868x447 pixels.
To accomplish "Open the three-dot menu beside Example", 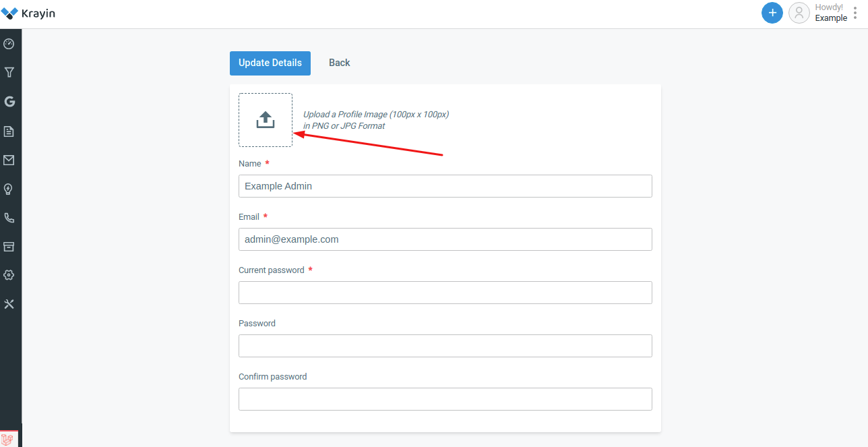I will pyautogui.click(x=857, y=12).
